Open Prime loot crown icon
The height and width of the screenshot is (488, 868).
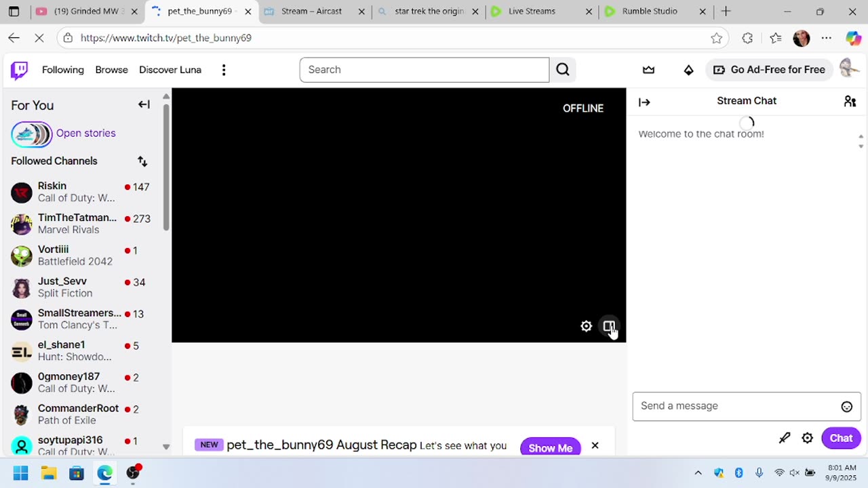pos(649,70)
